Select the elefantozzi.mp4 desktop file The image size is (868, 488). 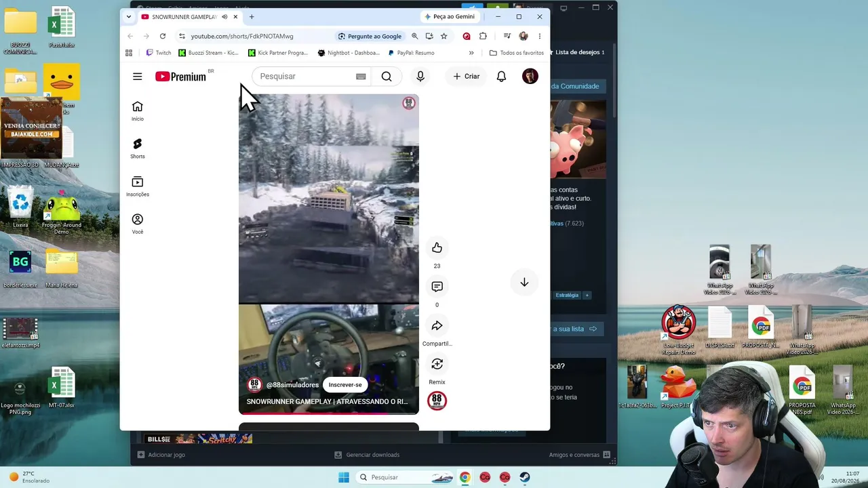point(20,332)
